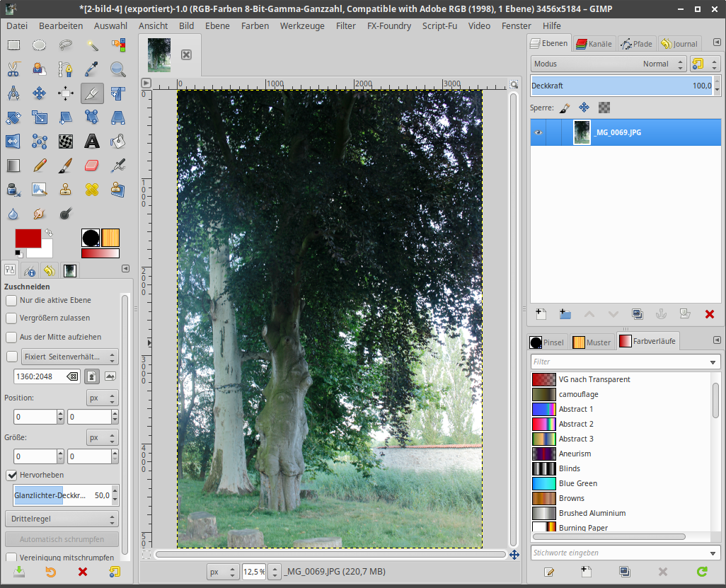Select the Text tool in toolbox
The image size is (726, 588).
[x=92, y=142]
